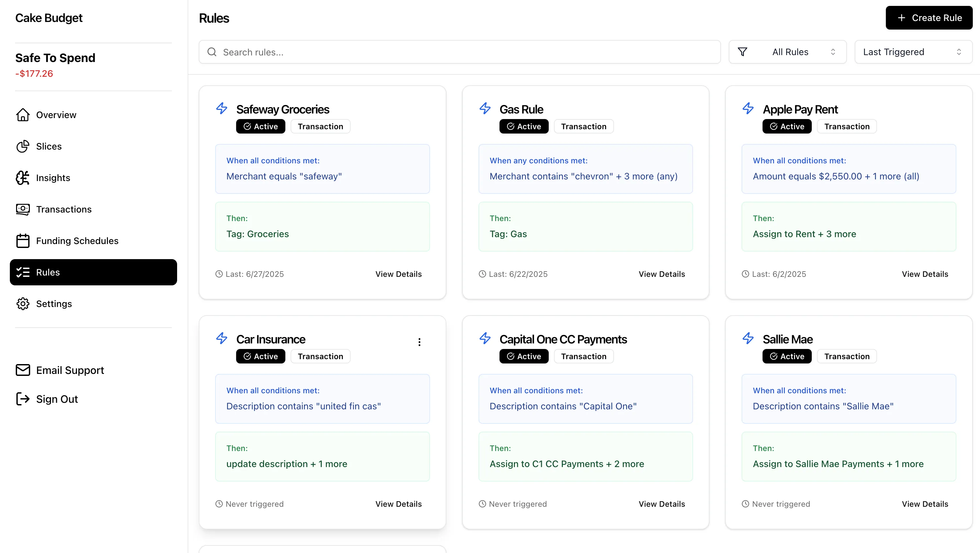Click the Funding Schedules calendar icon
Screen dimensions: 980x553
click(x=23, y=241)
